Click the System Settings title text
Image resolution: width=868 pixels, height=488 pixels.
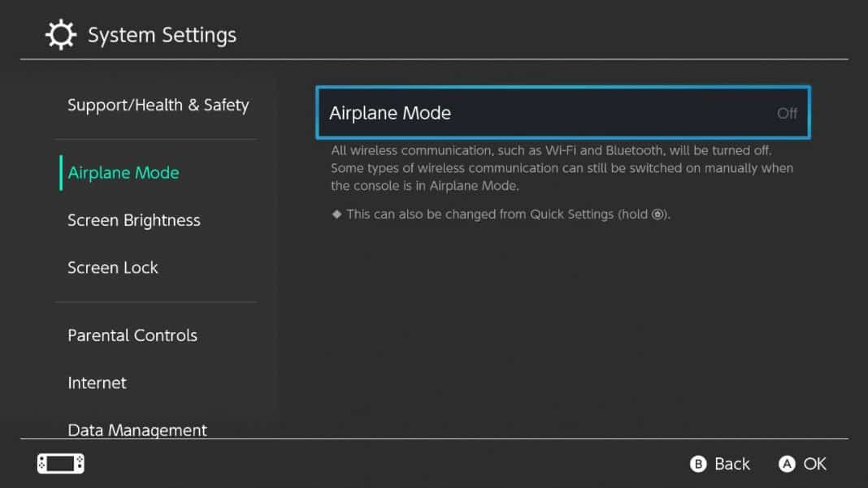click(162, 35)
